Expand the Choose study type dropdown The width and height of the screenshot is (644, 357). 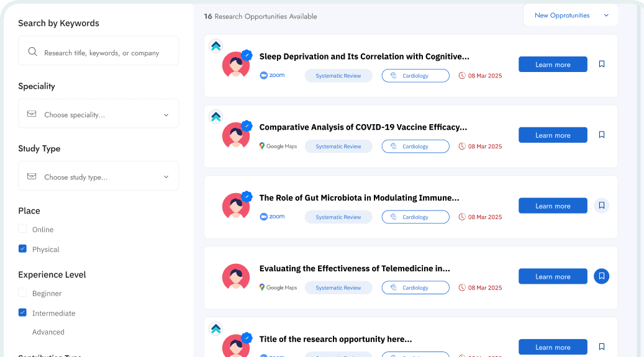tap(98, 177)
